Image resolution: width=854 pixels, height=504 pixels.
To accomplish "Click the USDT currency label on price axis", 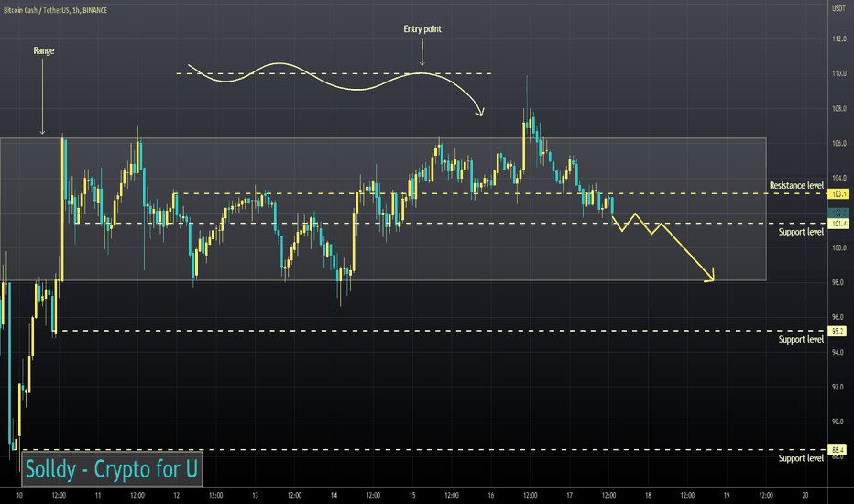I will click(x=838, y=9).
